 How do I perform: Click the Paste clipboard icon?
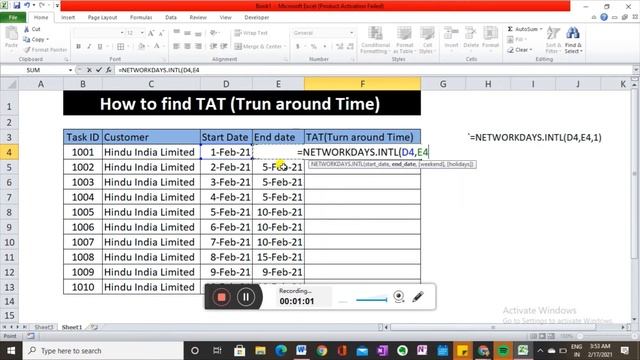[x=11, y=34]
